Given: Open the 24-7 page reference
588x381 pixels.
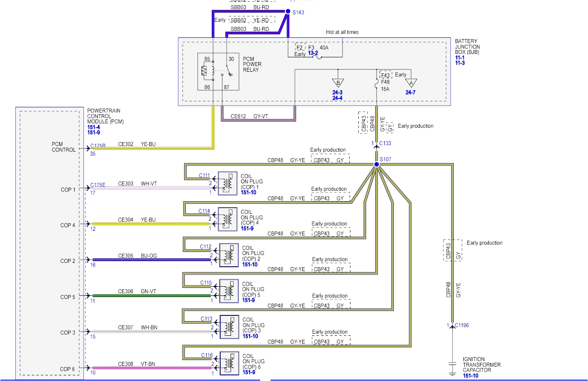Looking at the screenshot, I should (x=410, y=93).
